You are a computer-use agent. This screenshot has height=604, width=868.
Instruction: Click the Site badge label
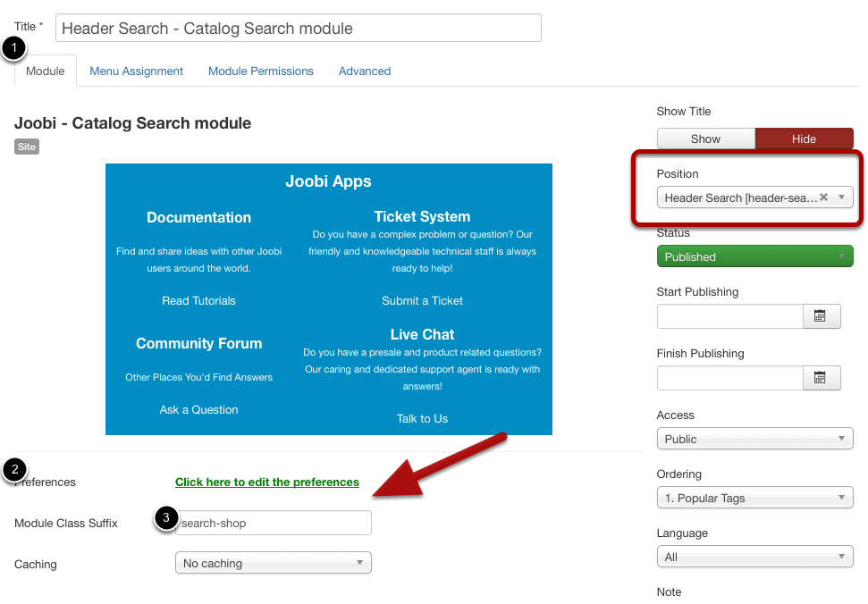pos(27,147)
